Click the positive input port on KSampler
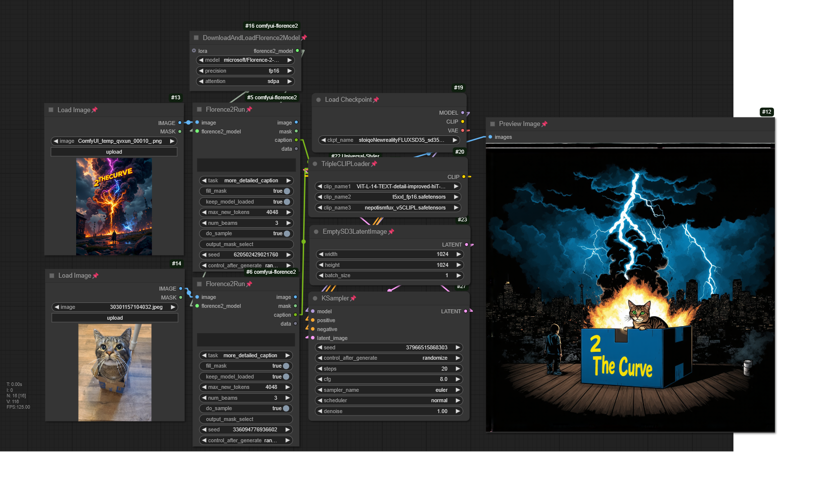Image resolution: width=819 pixels, height=504 pixels. pos(313,320)
